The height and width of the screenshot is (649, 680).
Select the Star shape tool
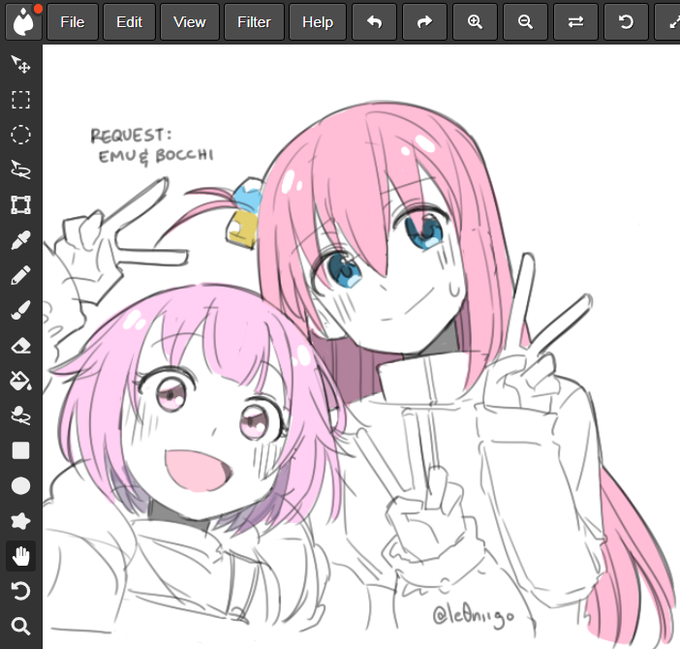coord(21,521)
